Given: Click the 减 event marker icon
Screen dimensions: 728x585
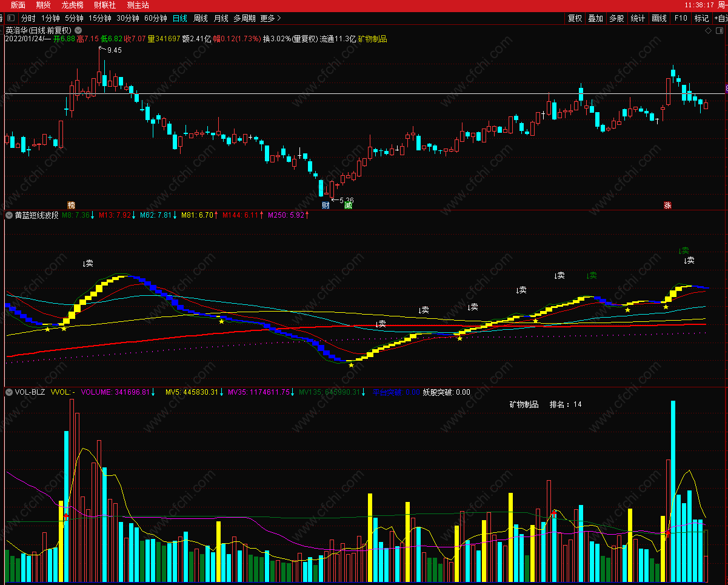Looking at the screenshot, I should click(x=348, y=205).
